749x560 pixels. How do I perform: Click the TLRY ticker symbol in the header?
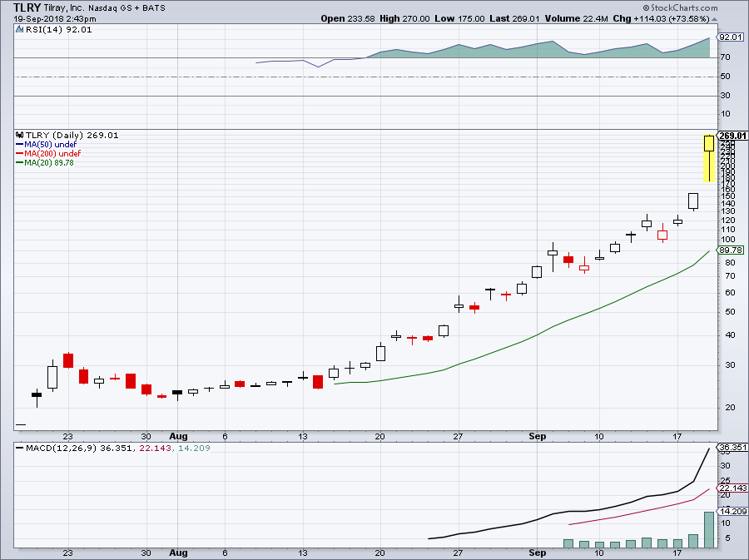(27, 7)
